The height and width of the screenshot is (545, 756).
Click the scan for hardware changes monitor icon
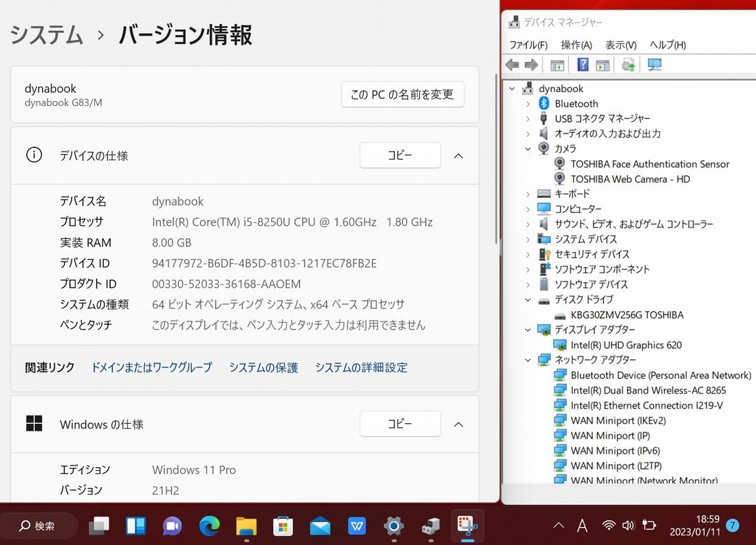click(x=654, y=65)
